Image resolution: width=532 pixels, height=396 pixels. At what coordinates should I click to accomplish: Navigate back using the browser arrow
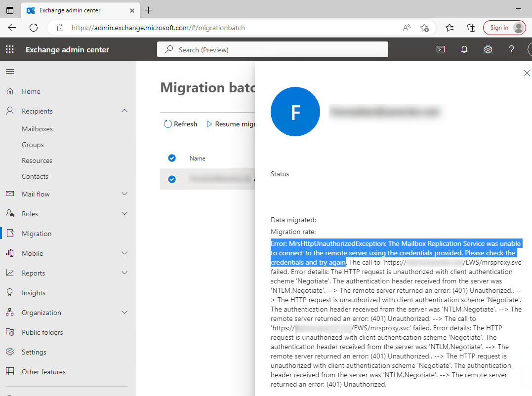point(11,28)
